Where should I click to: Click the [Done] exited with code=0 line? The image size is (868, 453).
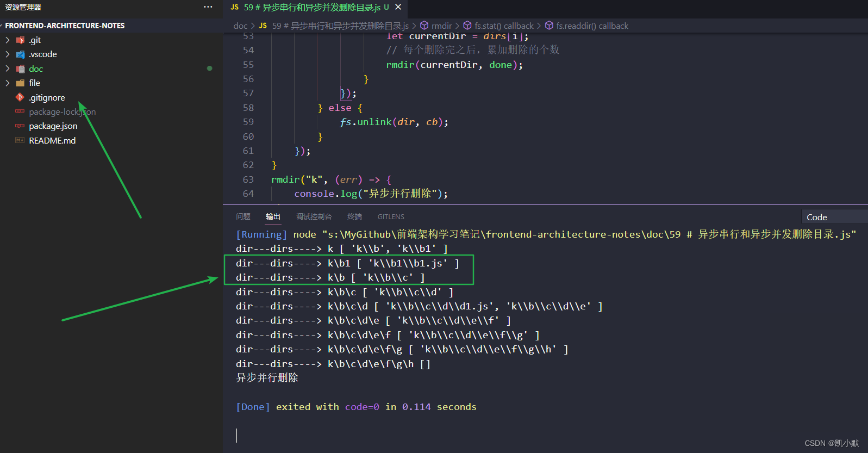[x=356, y=407]
